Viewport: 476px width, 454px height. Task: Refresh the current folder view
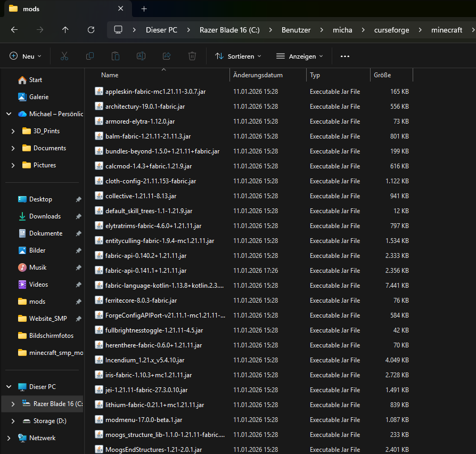pyautogui.click(x=91, y=30)
